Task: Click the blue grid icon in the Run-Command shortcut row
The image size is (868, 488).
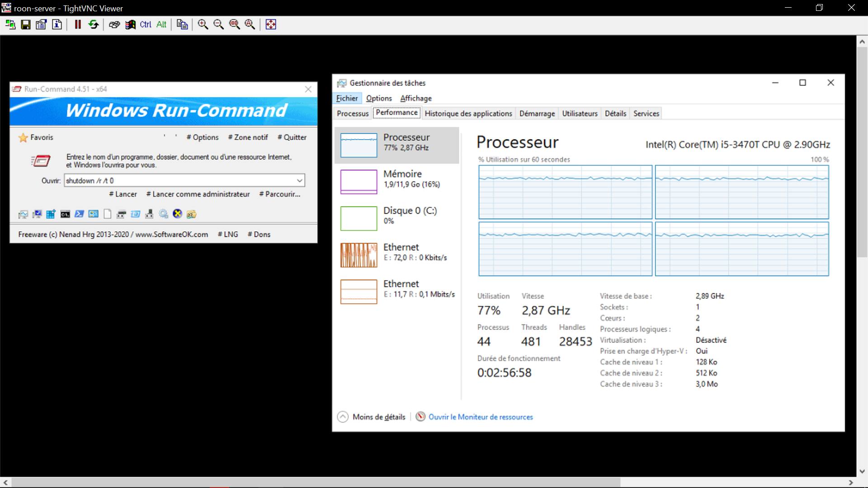Action: tap(51, 214)
